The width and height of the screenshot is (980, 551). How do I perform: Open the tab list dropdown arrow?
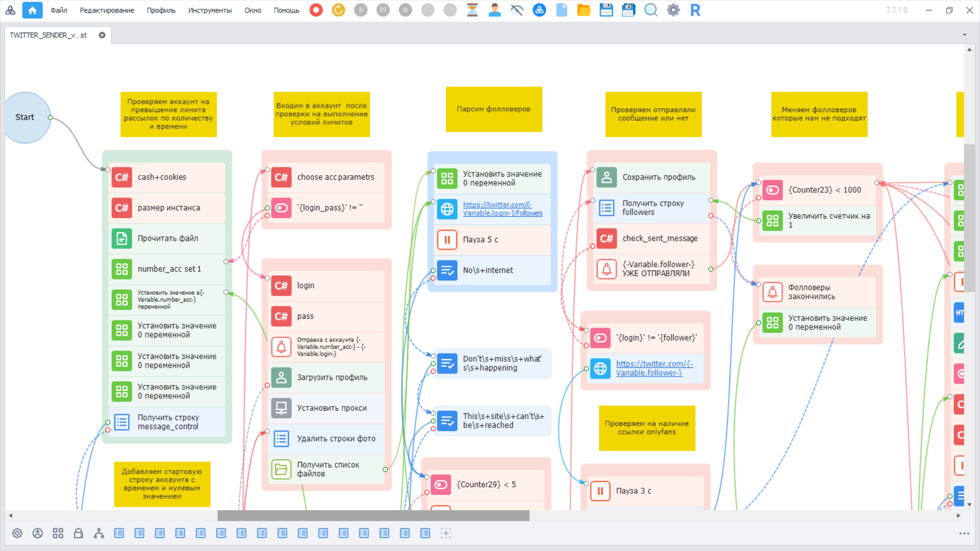click(965, 35)
